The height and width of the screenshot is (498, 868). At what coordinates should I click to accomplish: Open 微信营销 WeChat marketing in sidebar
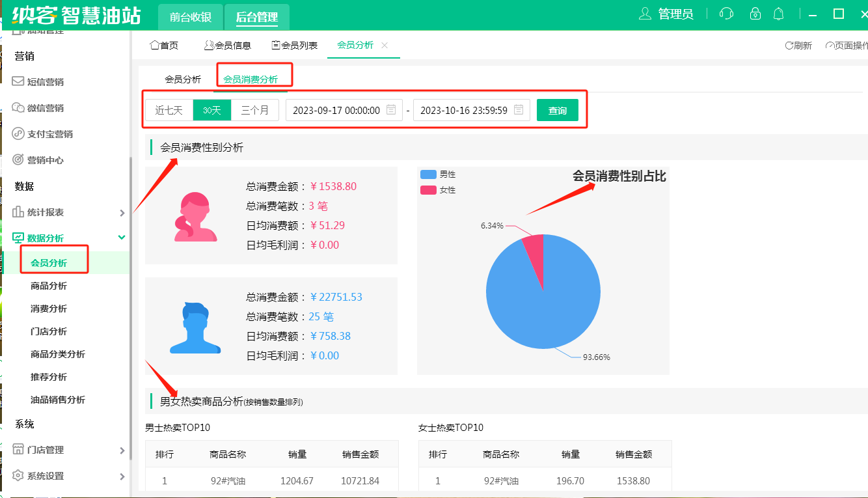(45, 108)
